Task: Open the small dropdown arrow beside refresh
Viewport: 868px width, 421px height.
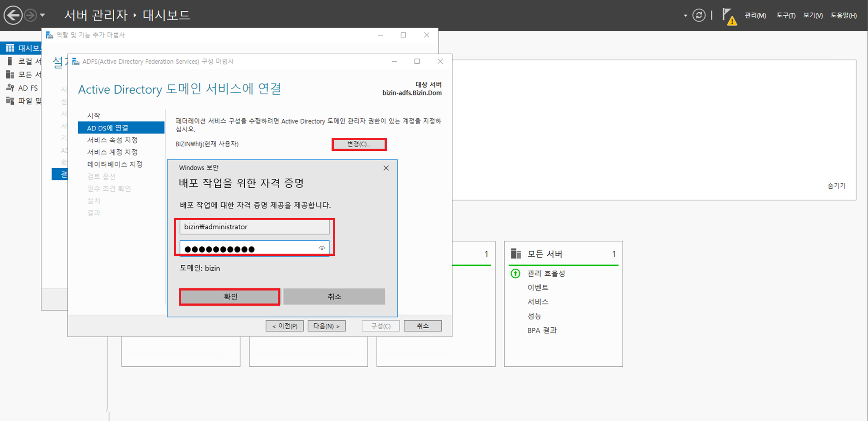Action: click(x=685, y=16)
